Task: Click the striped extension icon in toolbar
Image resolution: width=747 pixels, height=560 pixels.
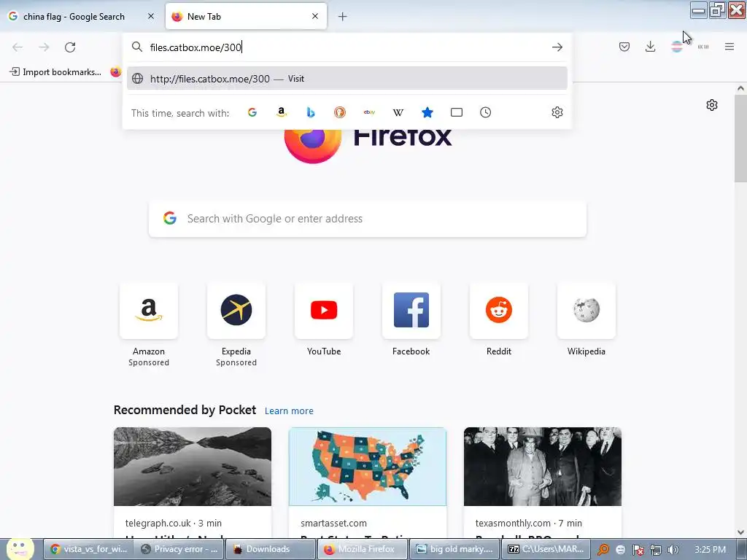Action: click(677, 47)
